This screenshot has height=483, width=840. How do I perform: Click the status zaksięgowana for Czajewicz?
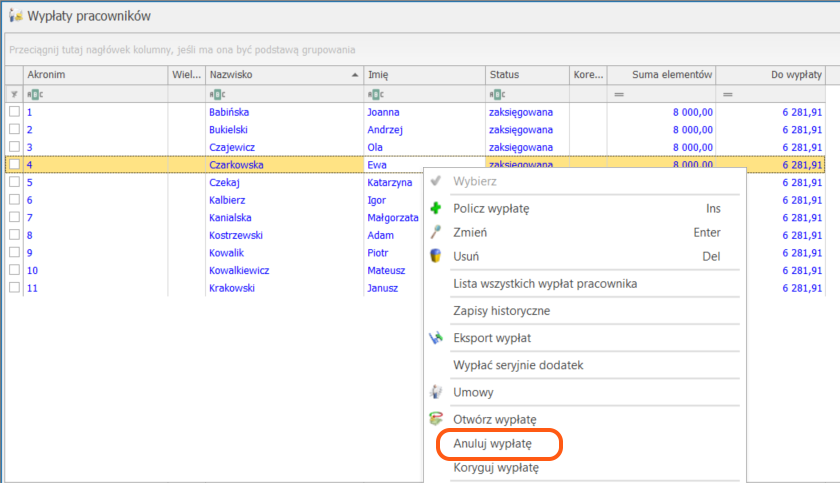[521, 147]
